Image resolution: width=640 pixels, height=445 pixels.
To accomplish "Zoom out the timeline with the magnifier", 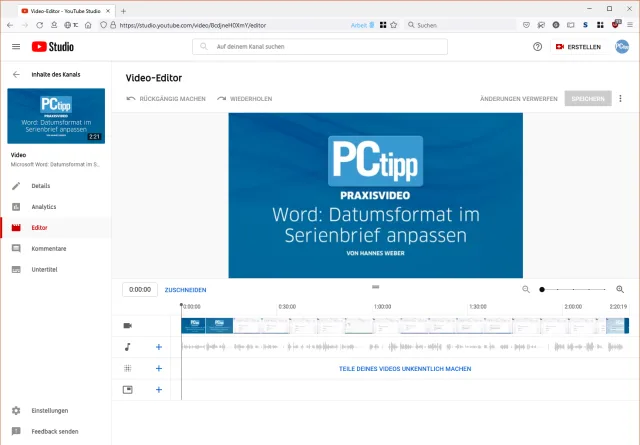I will point(526,289).
